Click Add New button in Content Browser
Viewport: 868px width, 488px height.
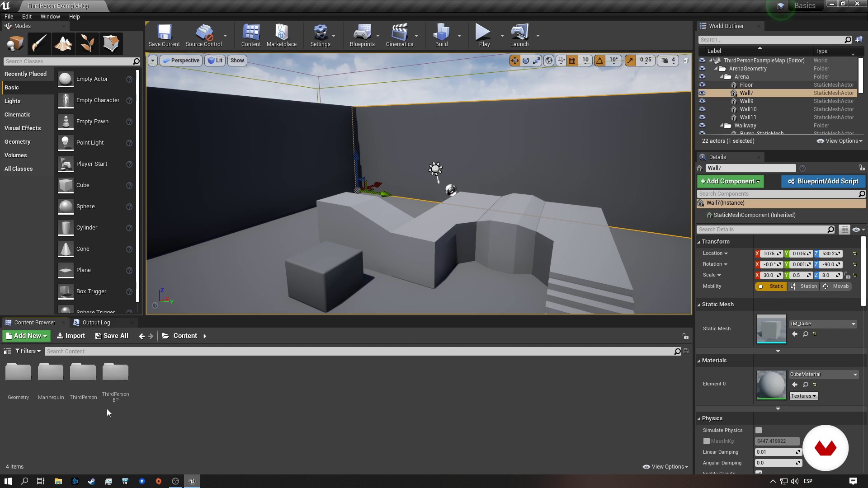[26, 336]
